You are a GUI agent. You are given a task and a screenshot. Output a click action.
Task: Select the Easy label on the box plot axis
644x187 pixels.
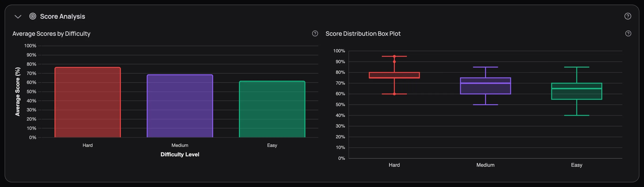(x=576, y=165)
